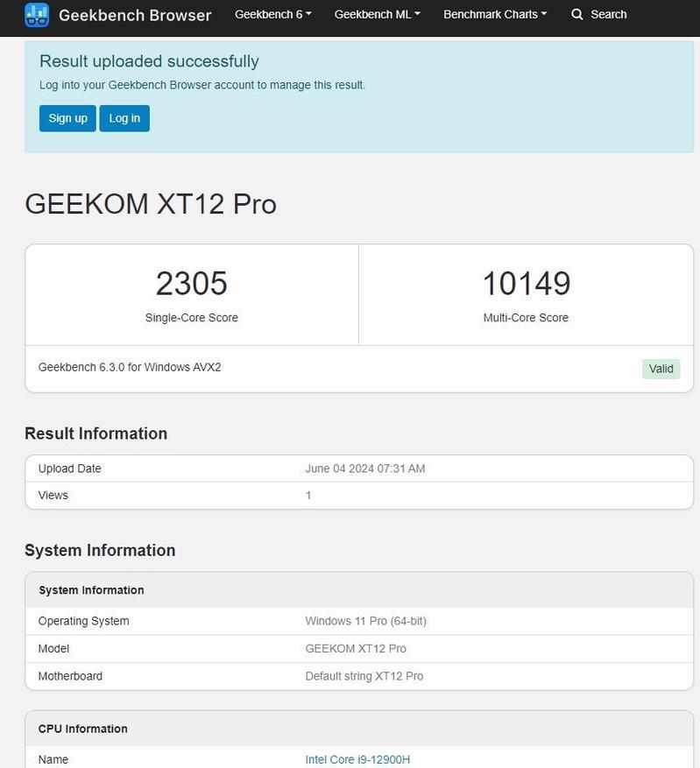Click the Sign up button
Viewport: 700px width, 768px height.
67,118
